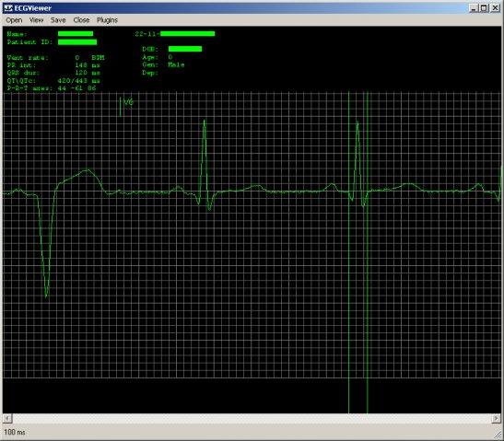Open the Open menu
This screenshot has width=504, height=441.
[14, 20]
